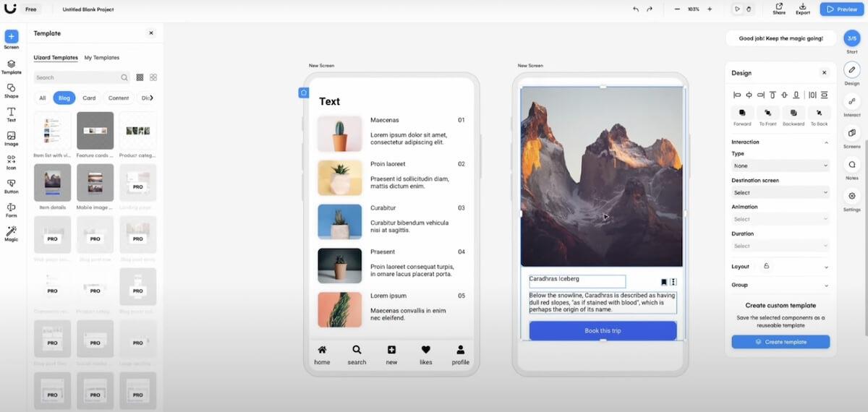868x412 pixels.
Task: Activate the pointer select mode
Action: (737, 9)
